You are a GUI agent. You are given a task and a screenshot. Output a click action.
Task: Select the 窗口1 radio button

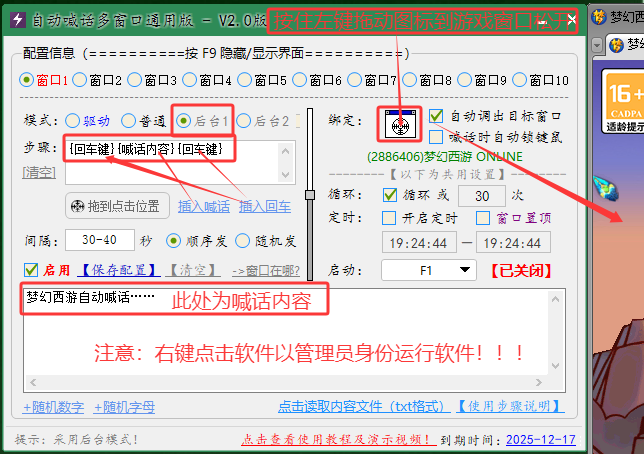[27, 80]
